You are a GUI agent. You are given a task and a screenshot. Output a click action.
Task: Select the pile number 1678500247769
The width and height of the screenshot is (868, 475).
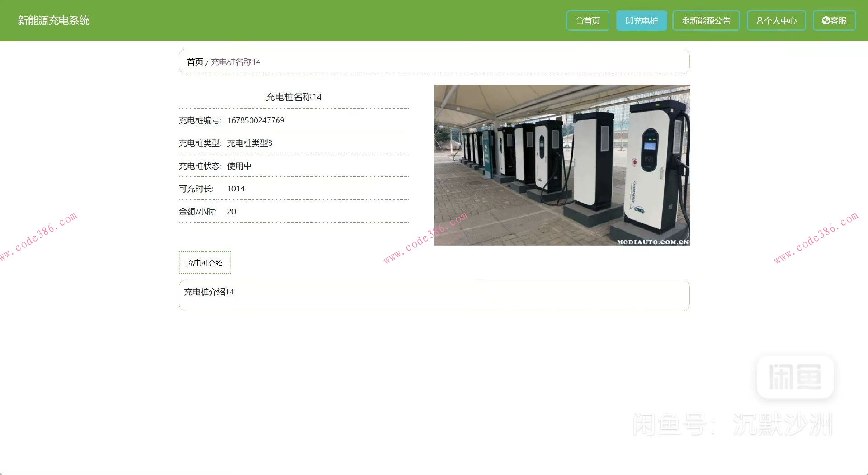[255, 120]
